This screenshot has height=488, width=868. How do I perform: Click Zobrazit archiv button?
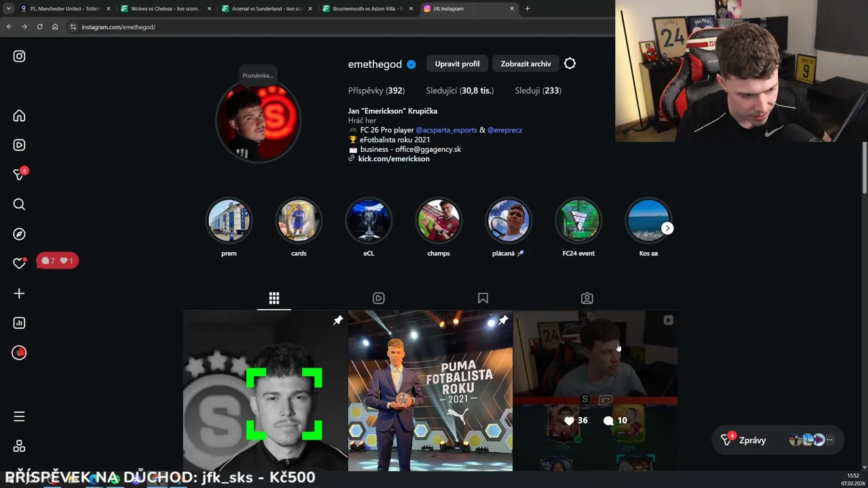point(526,64)
